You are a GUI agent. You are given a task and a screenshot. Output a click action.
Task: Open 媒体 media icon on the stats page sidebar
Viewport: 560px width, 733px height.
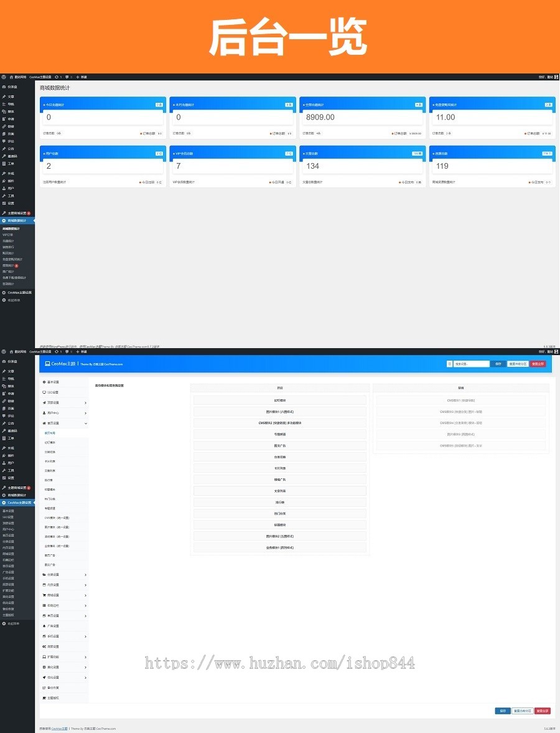pos(4,111)
